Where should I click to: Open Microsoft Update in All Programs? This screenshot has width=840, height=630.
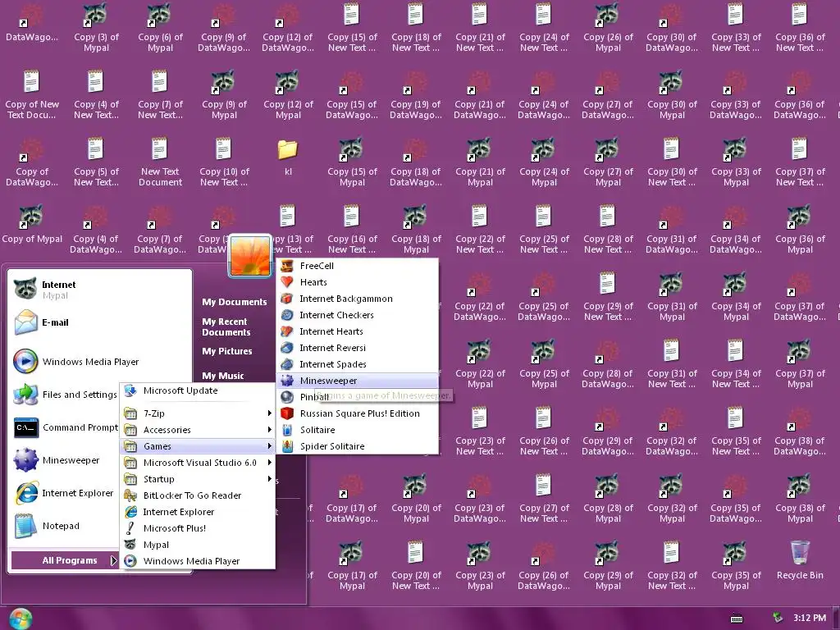[198, 390]
